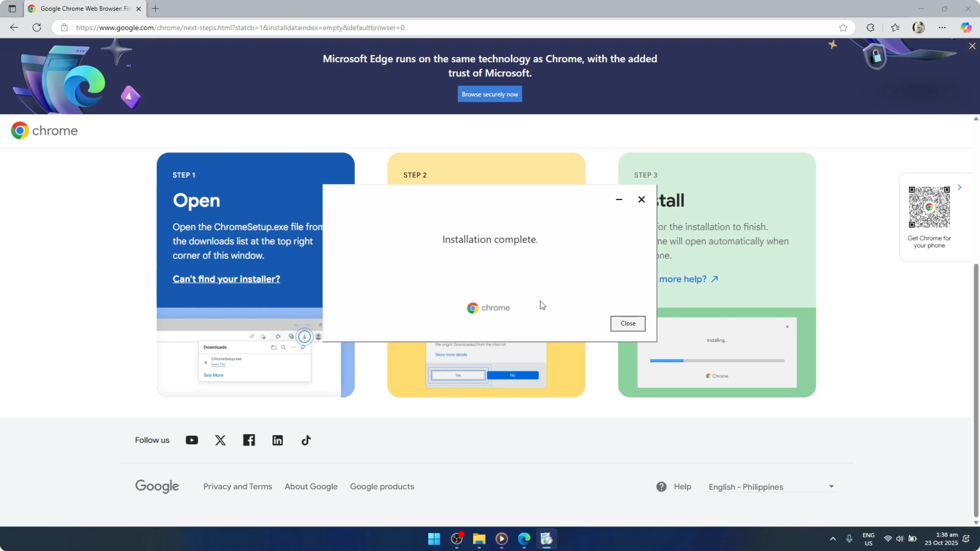The height and width of the screenshot is (551, 980).
Task: Click the Chrome installer taskbar icon
Action: 546,538
